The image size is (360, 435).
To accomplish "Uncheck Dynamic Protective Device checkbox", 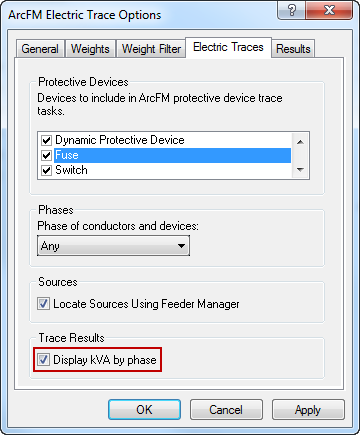I will 46,140.
